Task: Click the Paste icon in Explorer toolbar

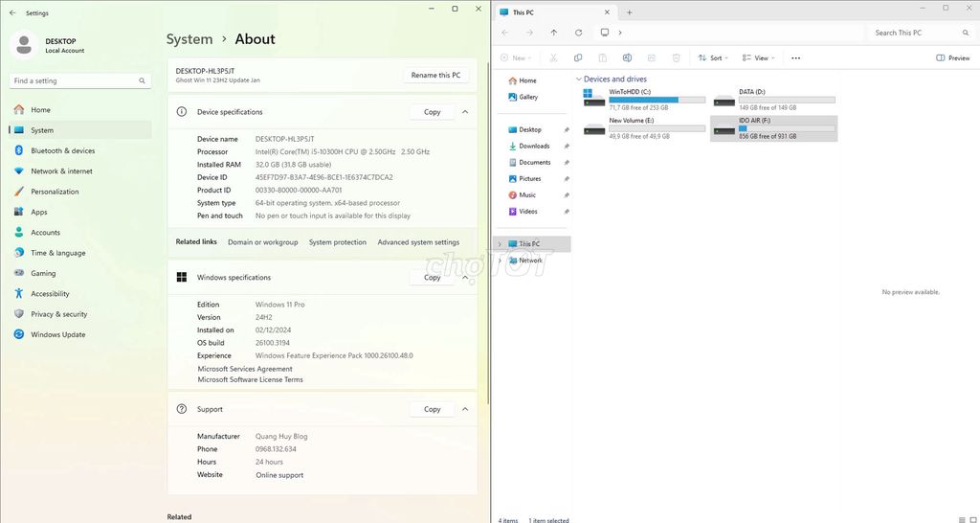Action: 603,57
